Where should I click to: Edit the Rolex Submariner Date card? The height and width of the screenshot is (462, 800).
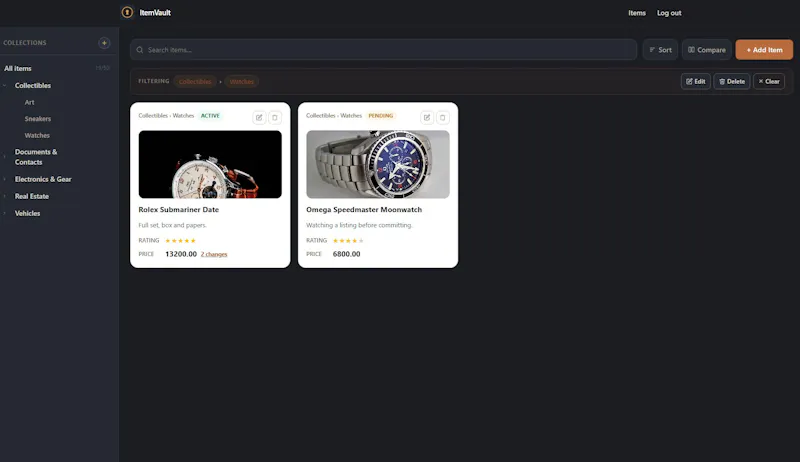click(x=259, y=118)
